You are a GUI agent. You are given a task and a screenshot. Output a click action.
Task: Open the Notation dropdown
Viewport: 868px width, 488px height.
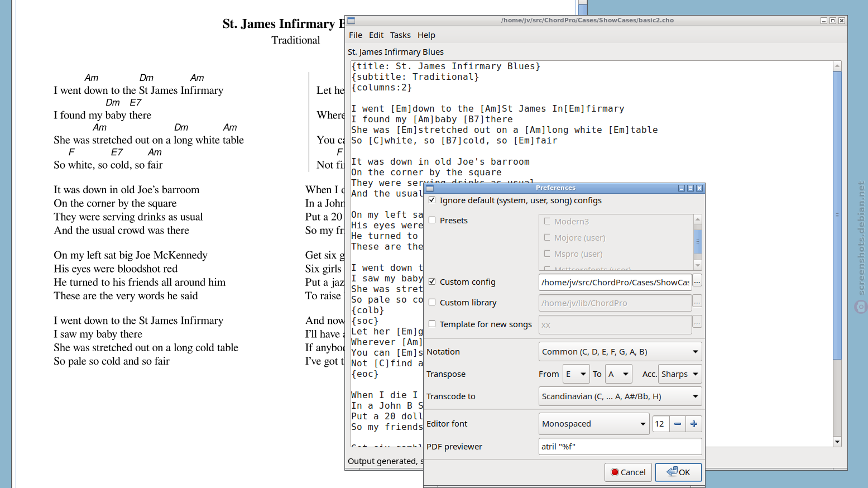(620, 352)
